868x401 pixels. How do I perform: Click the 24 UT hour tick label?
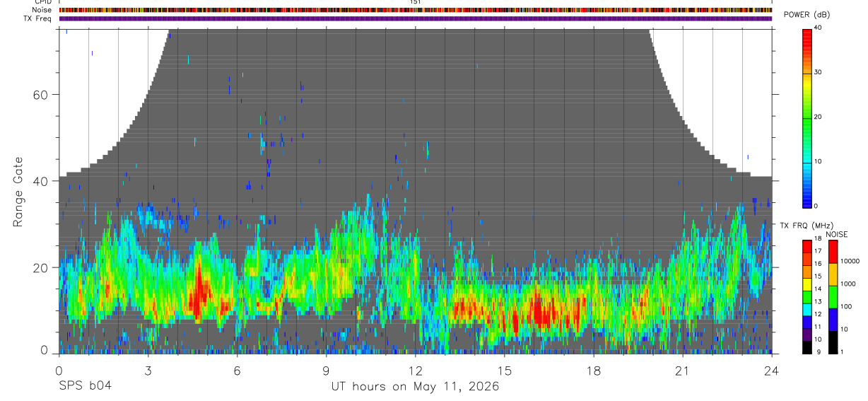click(772, 370)
